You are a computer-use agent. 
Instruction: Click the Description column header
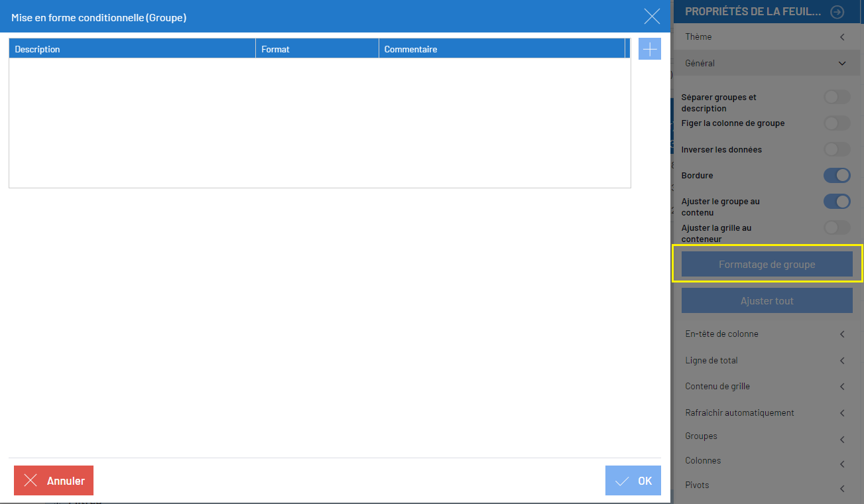coord(132,49)
